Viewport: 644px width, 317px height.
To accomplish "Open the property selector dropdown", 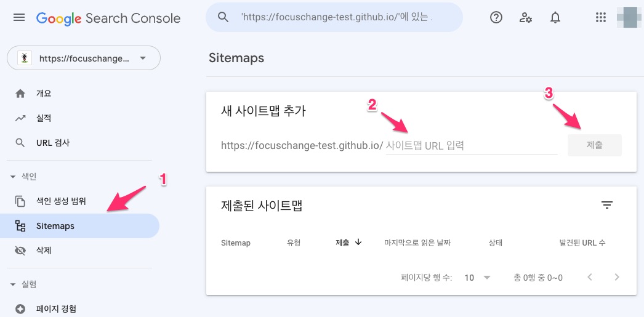I will coord(84,58).
